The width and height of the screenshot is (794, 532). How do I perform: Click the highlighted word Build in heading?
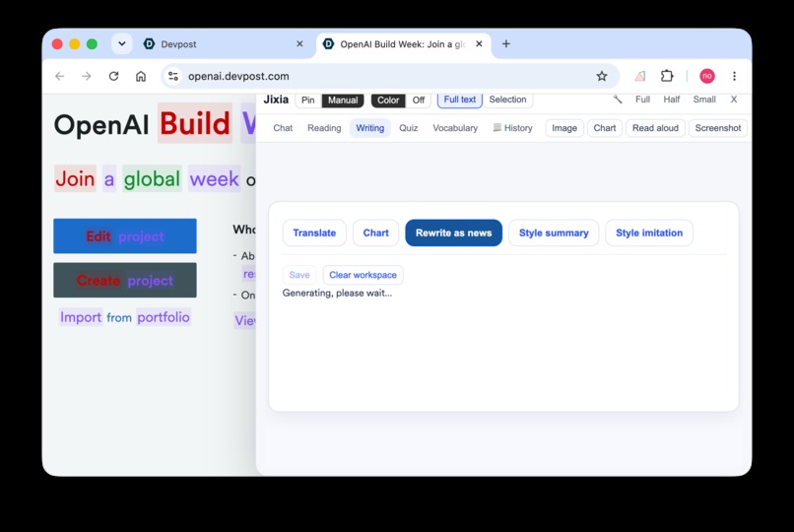tap(195, 123)
